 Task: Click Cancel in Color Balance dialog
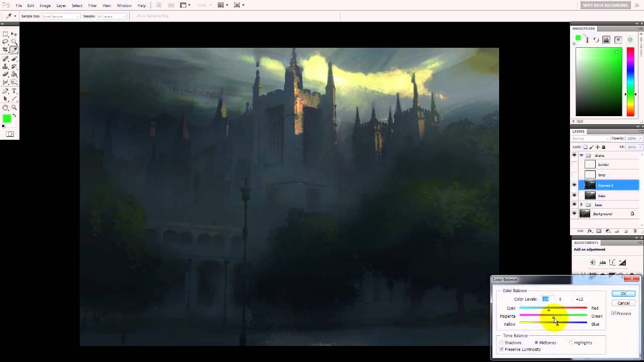click(x=623, y=303)
